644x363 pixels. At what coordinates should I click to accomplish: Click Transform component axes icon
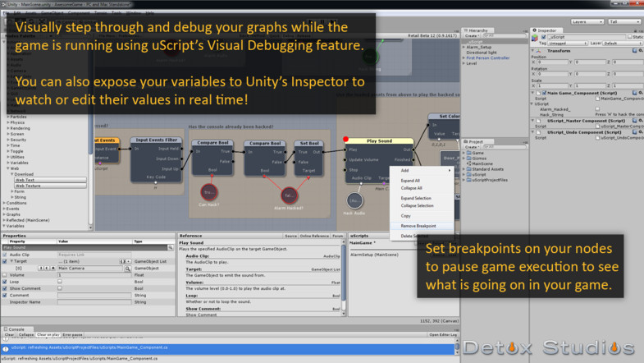click(539, 51)
